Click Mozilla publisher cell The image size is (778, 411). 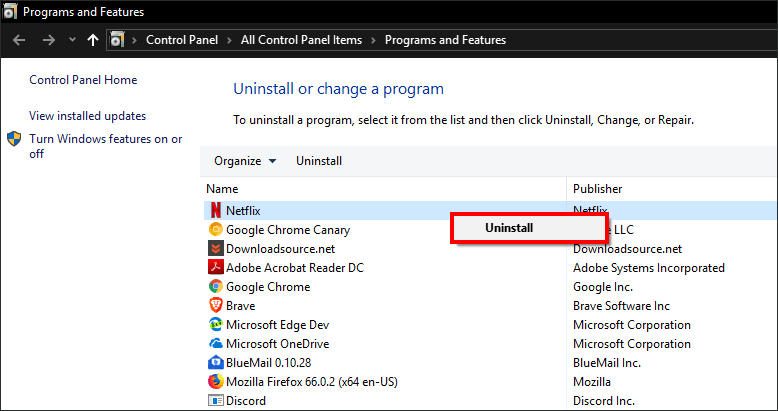[591, 382]
